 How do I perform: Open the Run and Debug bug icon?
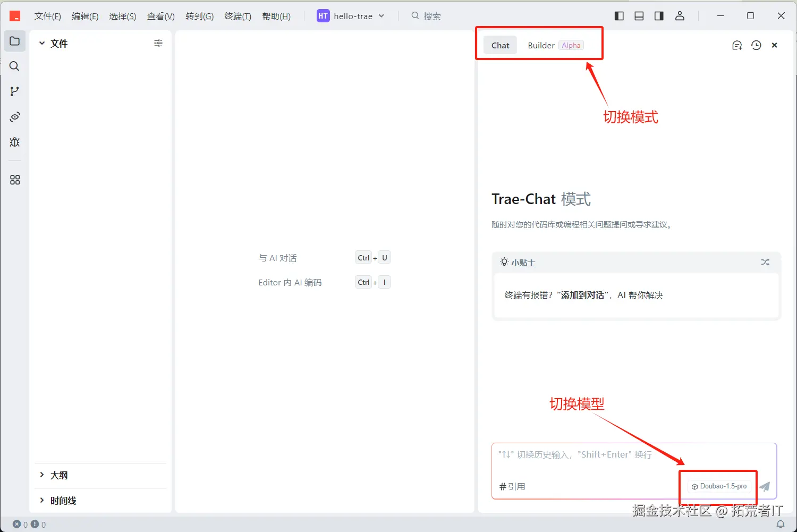15,142
